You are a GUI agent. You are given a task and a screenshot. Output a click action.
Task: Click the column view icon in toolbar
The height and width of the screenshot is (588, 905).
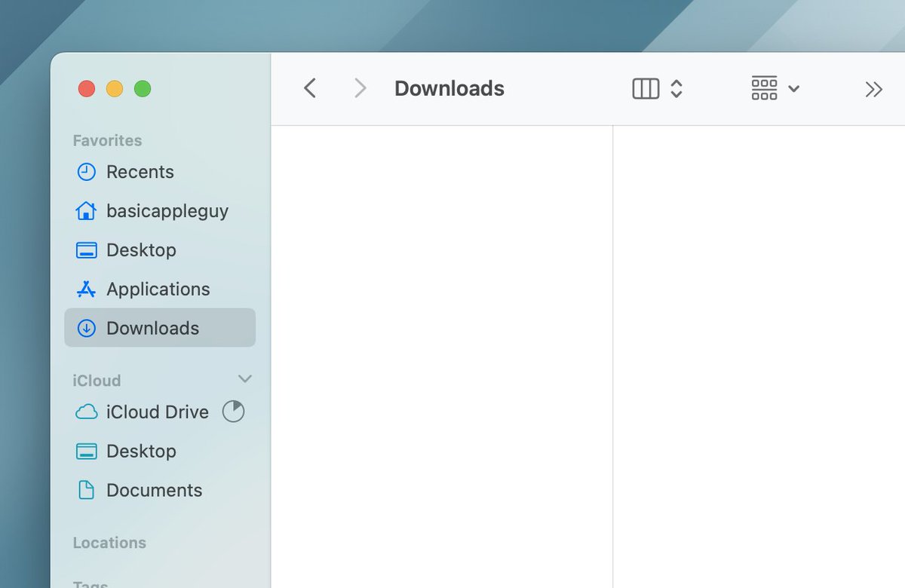click(x=646, y=89)
